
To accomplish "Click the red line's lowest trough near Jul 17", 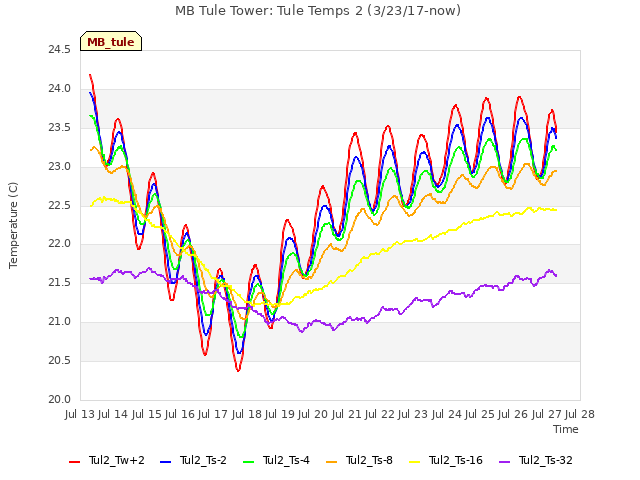I will point(238,370).
